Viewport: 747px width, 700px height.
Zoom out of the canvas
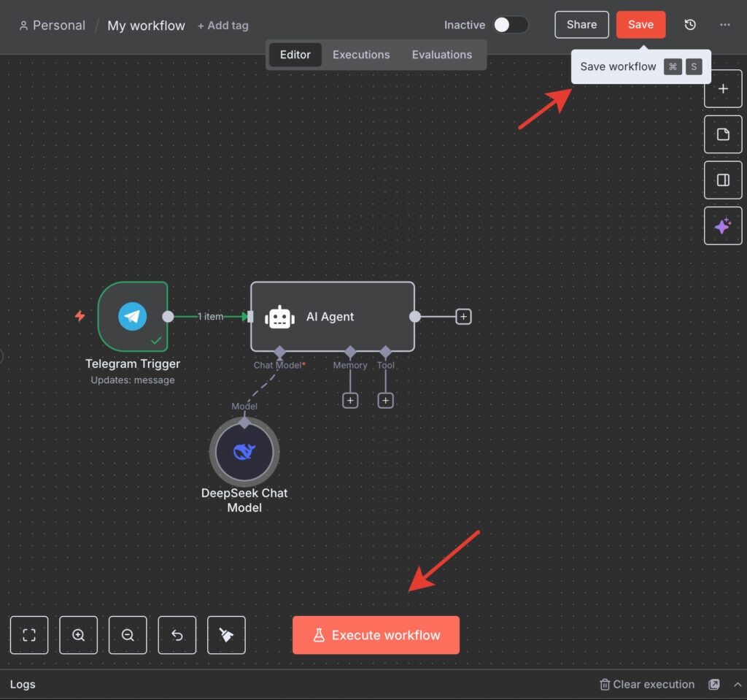pyautogui.click(x=128, y=635)
